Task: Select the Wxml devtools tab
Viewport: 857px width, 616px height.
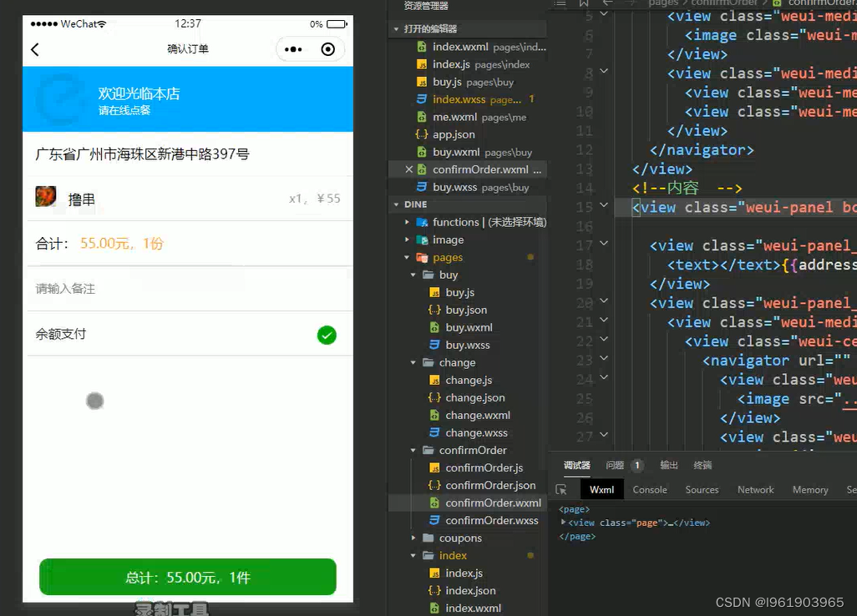Action: click(x=601, y=490)
